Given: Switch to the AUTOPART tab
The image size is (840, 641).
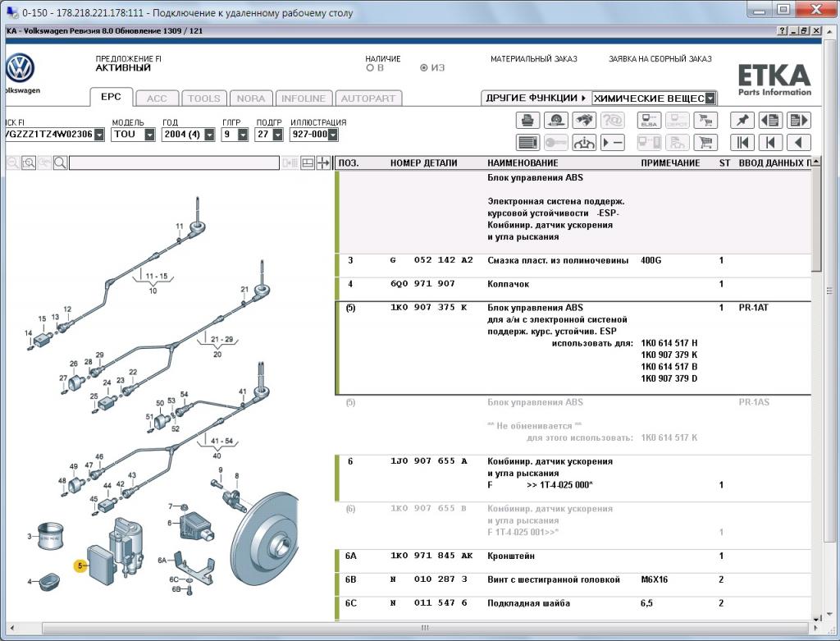Looking at the screenshot, I should tap(368, 98).
